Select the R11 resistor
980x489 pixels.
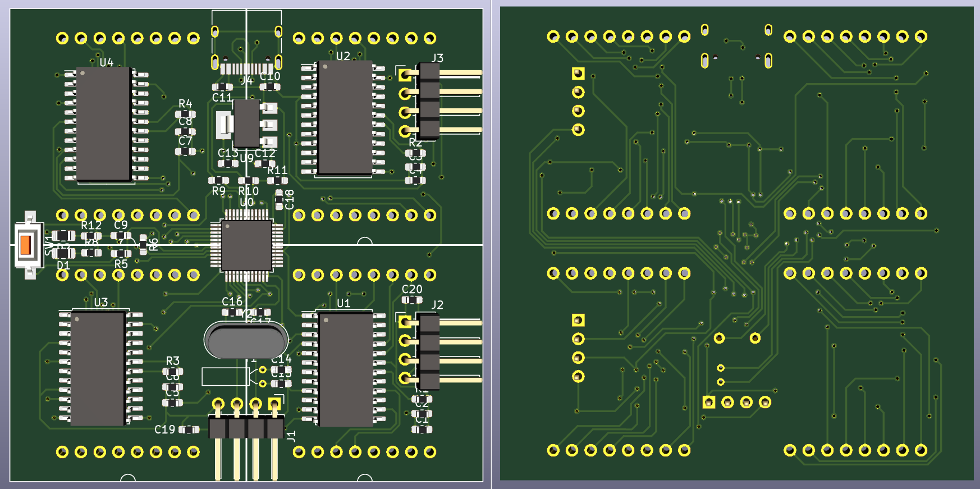coord(277,180)
